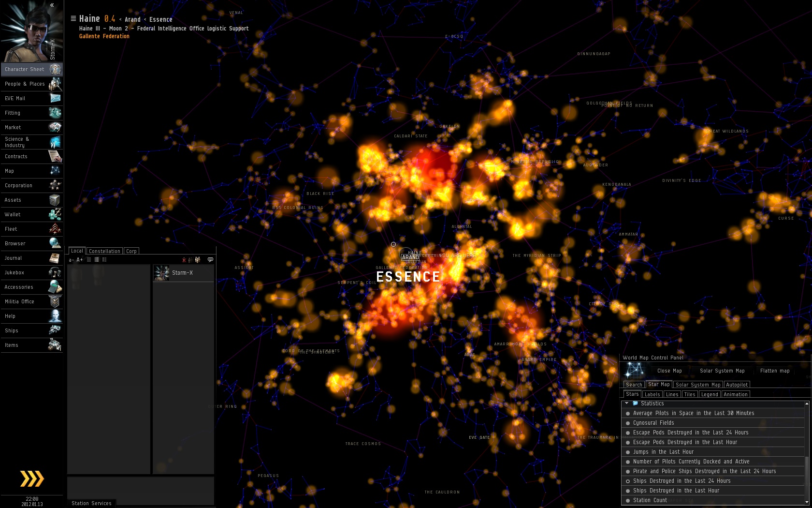Open the Accessories icon
The height and width of the screenshot is (508, 812).
55,287
